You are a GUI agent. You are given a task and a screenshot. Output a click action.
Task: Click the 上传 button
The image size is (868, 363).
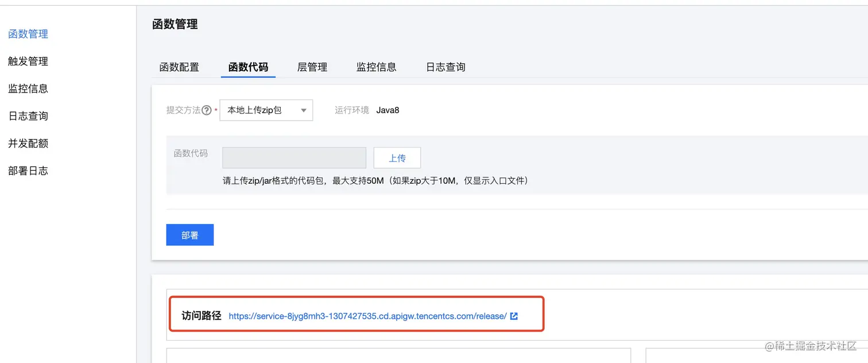397,158
